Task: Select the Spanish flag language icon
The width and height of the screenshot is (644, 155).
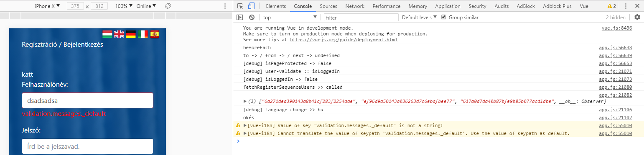Action: [x=155, y=34]
